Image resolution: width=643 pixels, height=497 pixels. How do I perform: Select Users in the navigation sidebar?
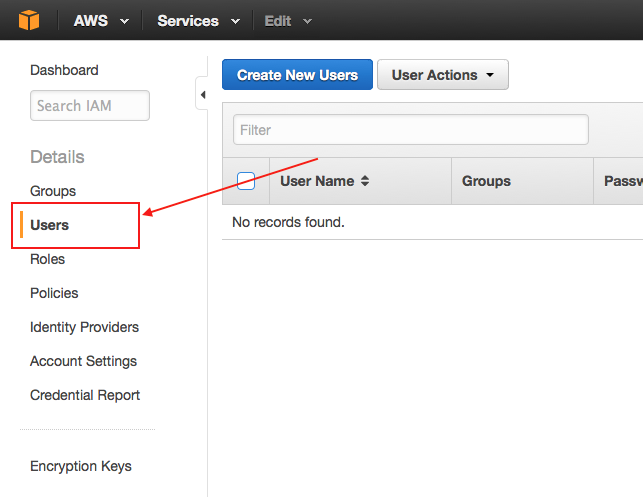pos(50,225)
